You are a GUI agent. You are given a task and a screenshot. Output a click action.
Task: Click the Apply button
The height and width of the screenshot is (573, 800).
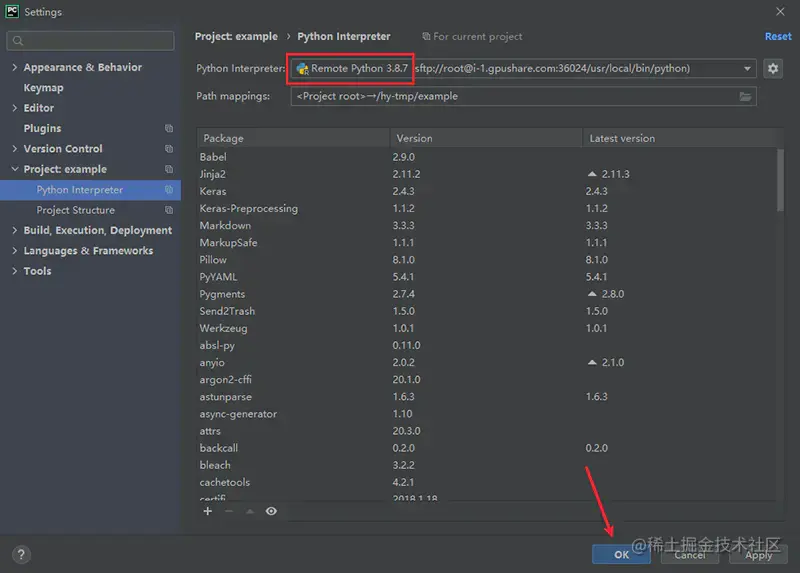[x=758, y=555]
